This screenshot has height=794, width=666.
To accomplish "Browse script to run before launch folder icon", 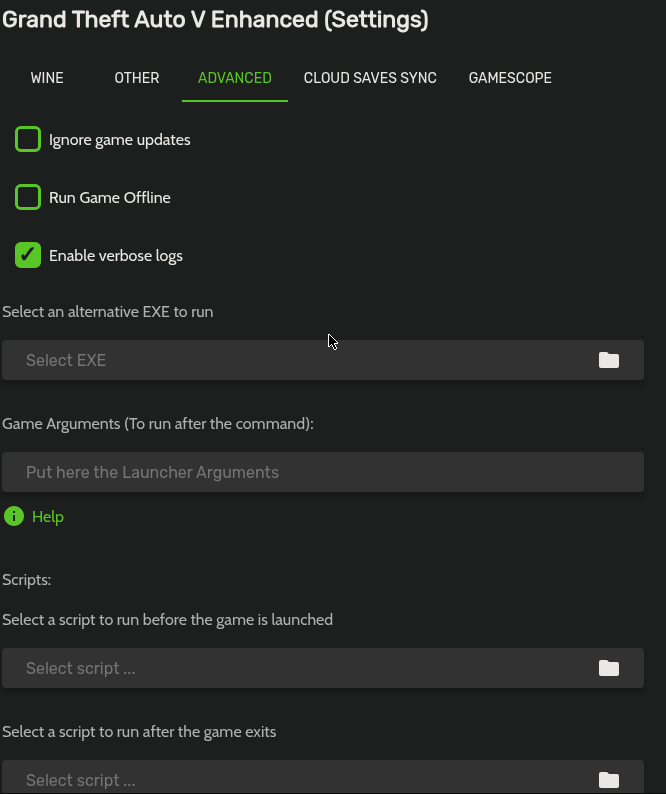I will 609,668.
